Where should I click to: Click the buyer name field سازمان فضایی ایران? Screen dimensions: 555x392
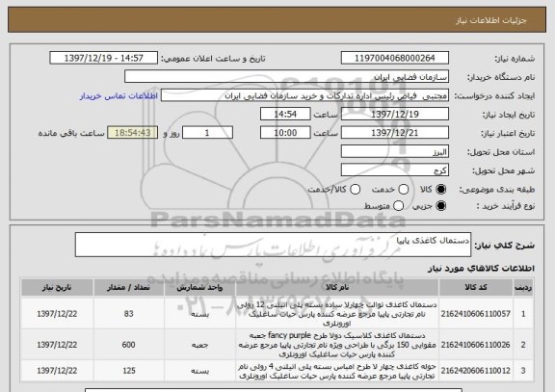click(x=287, y=77)
